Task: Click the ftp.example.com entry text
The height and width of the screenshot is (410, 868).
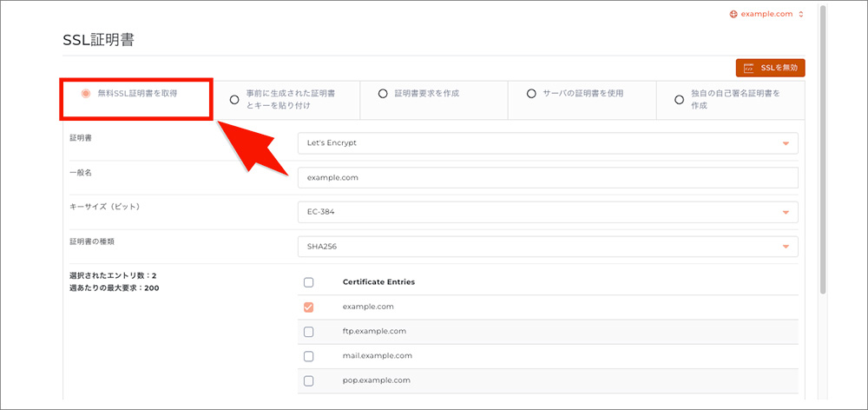Action: click(374, 331)
